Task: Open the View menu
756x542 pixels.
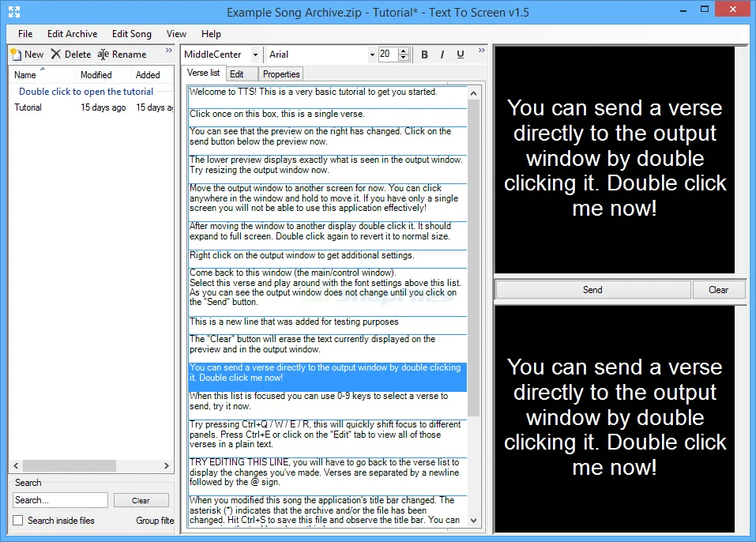Action: point(176,34)
